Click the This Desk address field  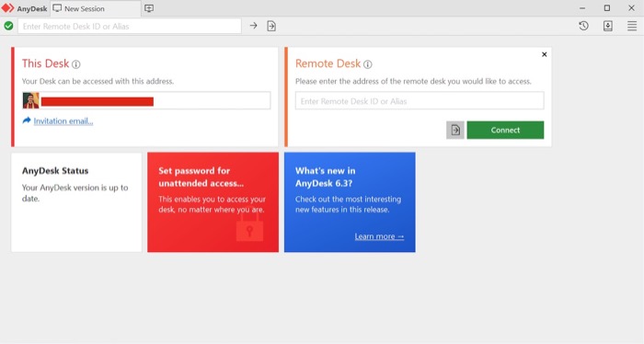[146, 100]
